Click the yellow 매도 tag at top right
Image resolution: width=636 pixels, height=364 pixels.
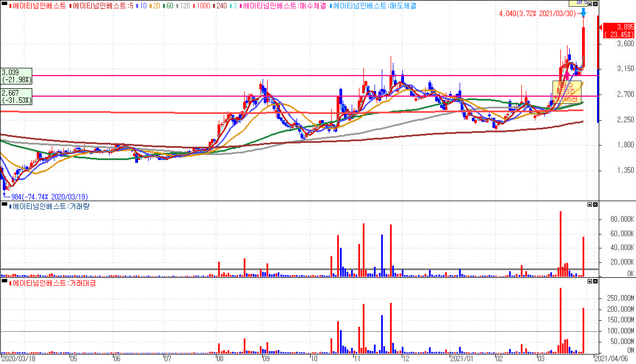578,3
